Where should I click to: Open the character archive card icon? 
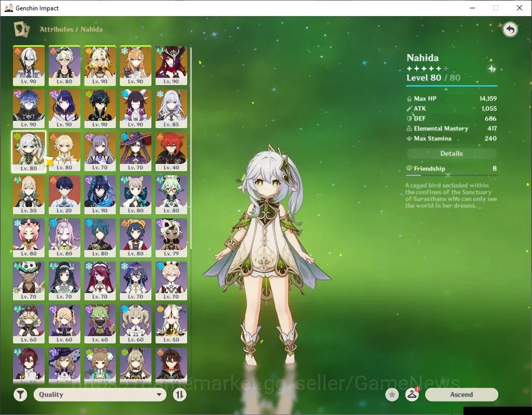coord(21,29)
